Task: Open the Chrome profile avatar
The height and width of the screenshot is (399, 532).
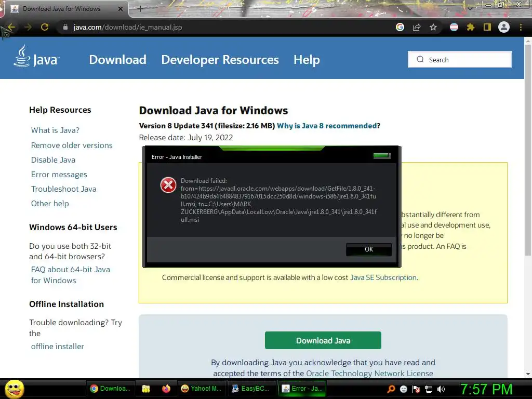Action: (x=504, y=27)
